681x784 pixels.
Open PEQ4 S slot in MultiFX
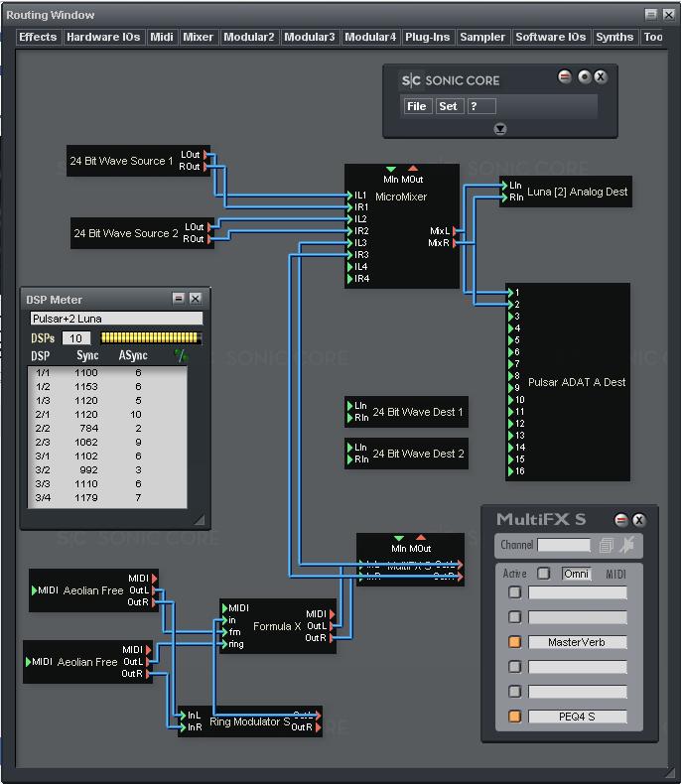(x=578, y=717)
